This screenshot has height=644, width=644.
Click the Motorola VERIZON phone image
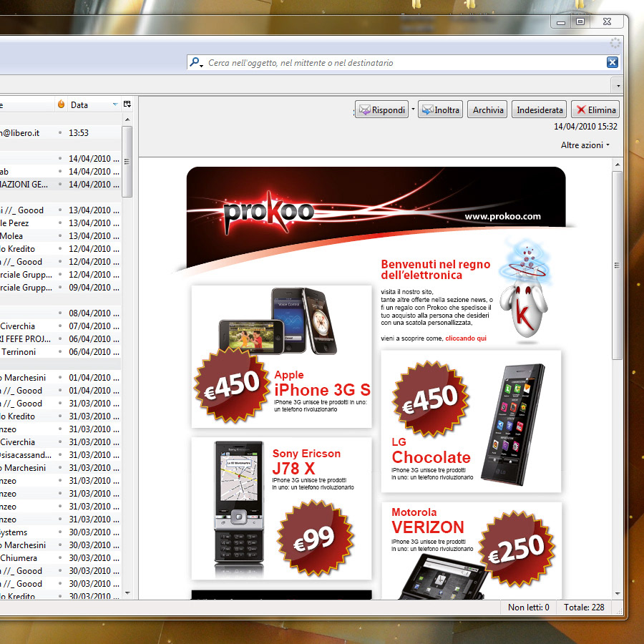pyautogui.click(x=443, y=577)
